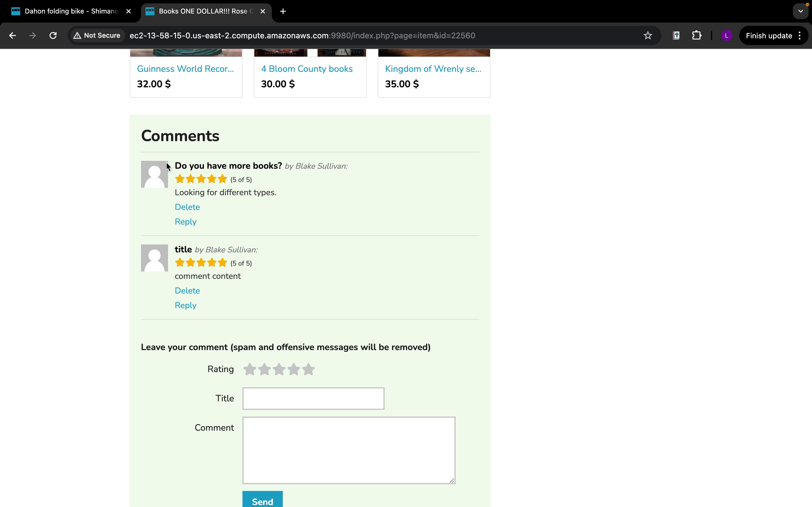Choose the third rating star
Image resolution: width=812 pixels, height=507 pixels.
[279, 369]
